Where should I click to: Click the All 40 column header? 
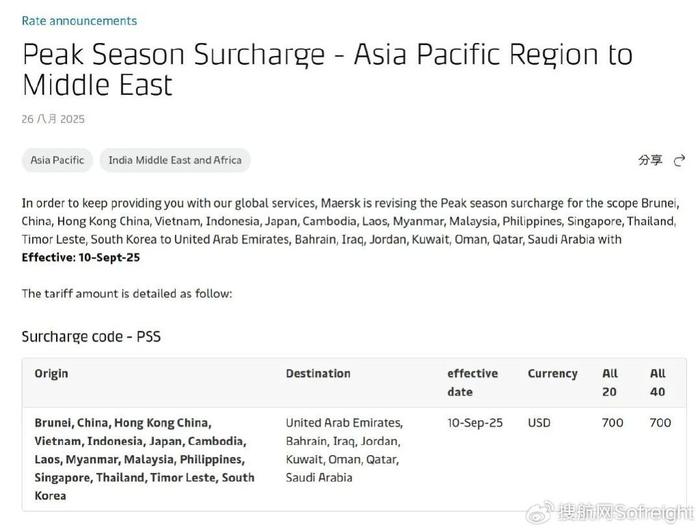point(658,383)
